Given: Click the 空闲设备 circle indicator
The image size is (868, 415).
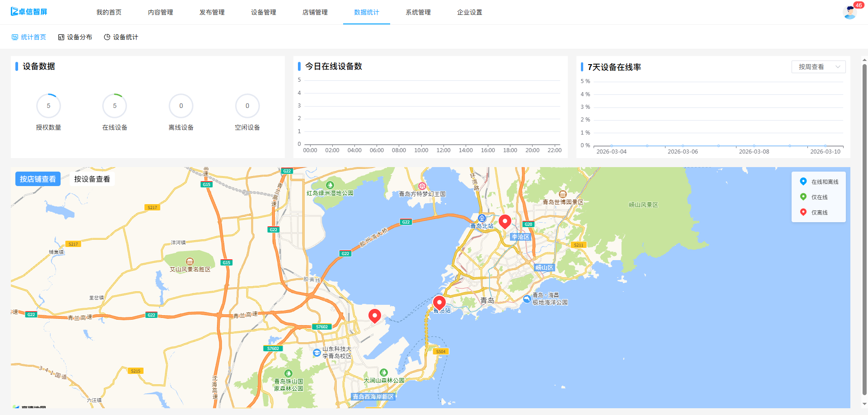Looking at the screenshot, I should (247, 106).
